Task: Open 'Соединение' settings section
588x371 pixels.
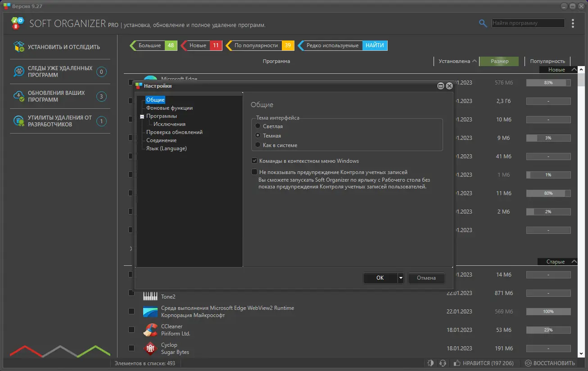Action: coord(161,140)
